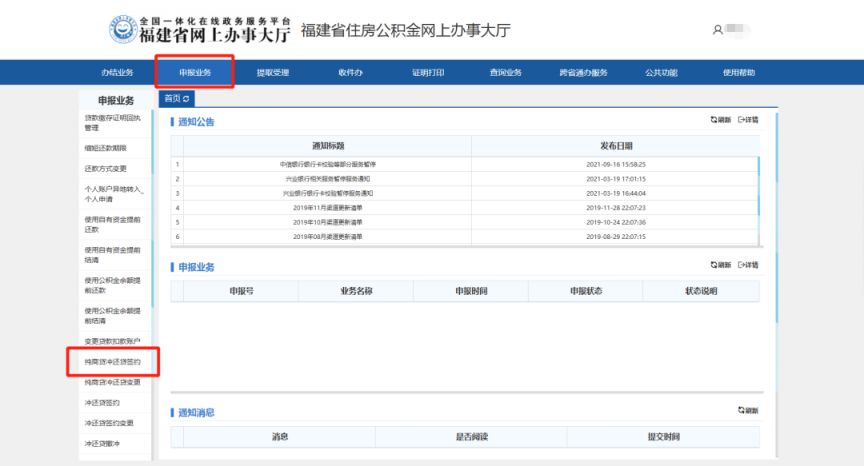The height and width of the screenshot is (466, 864).
Task: Open the 兴业银行 notice in row 3
Action: click(328, 193)
